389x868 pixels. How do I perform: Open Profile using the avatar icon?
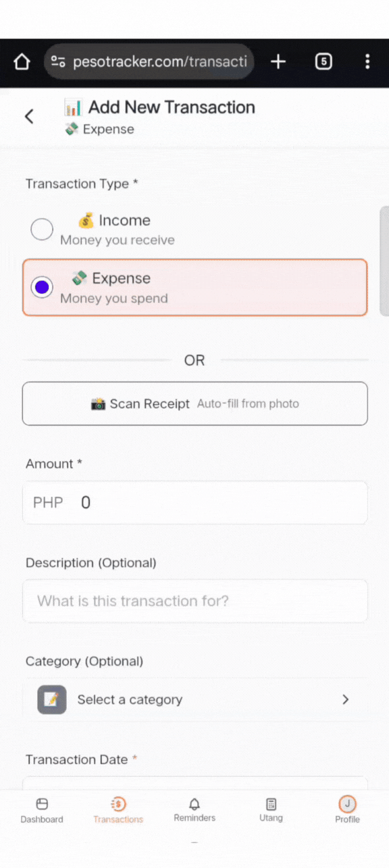click(x=347, y=804)
